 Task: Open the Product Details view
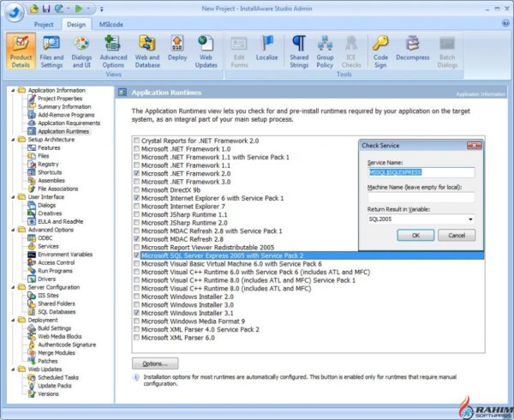click(x=21, y=51)
